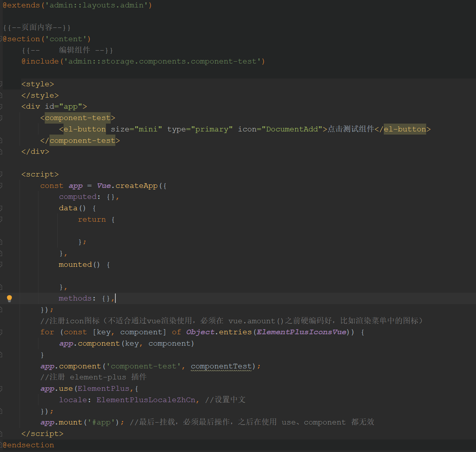The width and height of the screenshot is (476, 452).
Task: Select the 'content' string in @section
Action: click(x=66, y=39)
